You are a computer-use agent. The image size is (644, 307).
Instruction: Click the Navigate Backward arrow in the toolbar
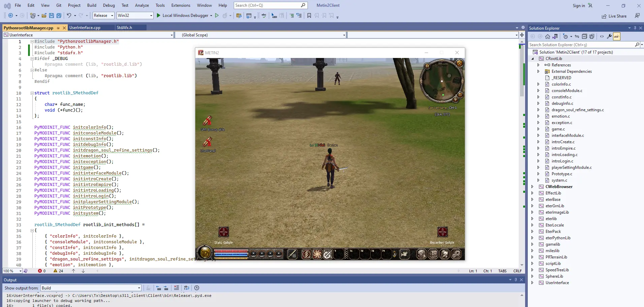click(10, 16)
